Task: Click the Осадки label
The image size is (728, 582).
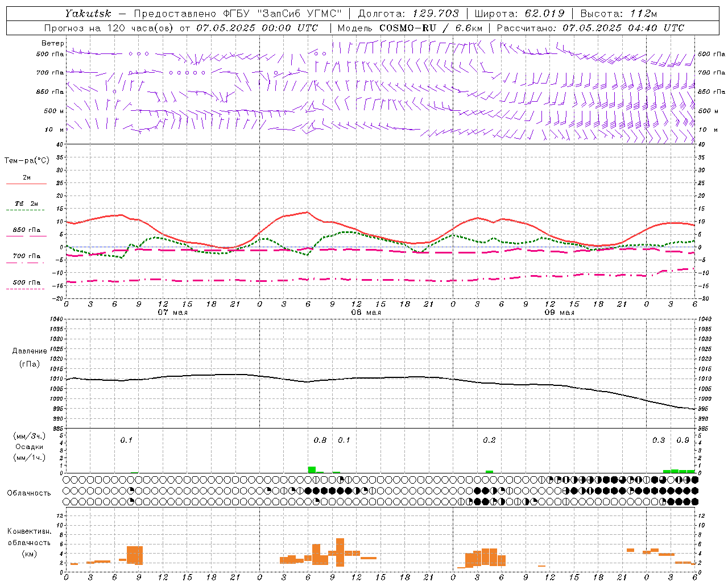Action: (x=29, y=447)
